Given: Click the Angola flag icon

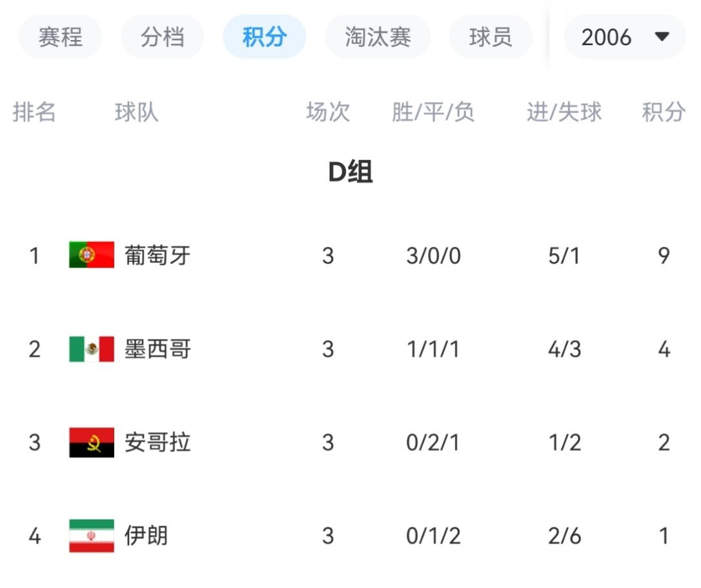Looking at the screenshot, I should pyautogui.click(x=92, y=443).
